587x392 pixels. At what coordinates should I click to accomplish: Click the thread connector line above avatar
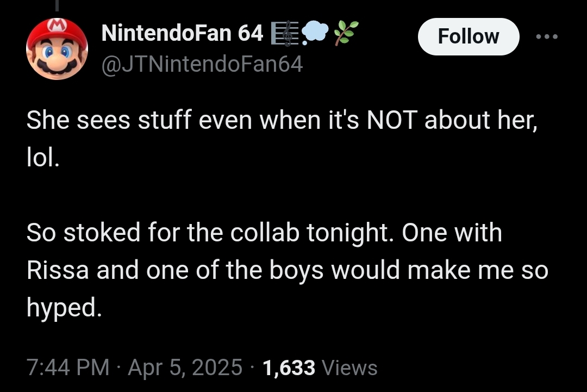point(57,4)
